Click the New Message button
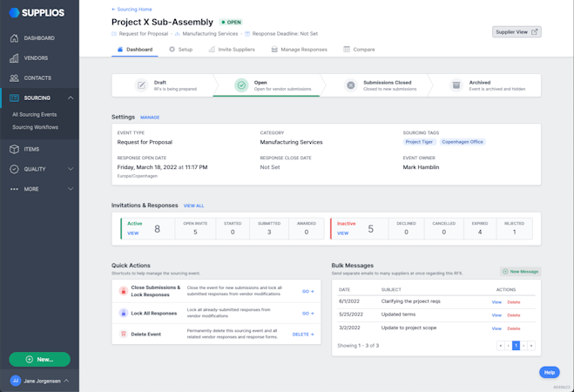The image size is (574, 392). (521, 272)
